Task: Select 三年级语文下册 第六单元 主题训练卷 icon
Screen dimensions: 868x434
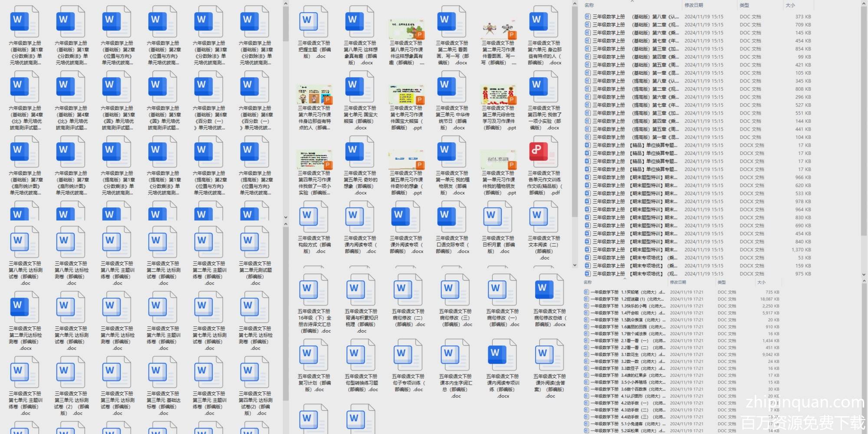Action: click(x=163, y=307)
